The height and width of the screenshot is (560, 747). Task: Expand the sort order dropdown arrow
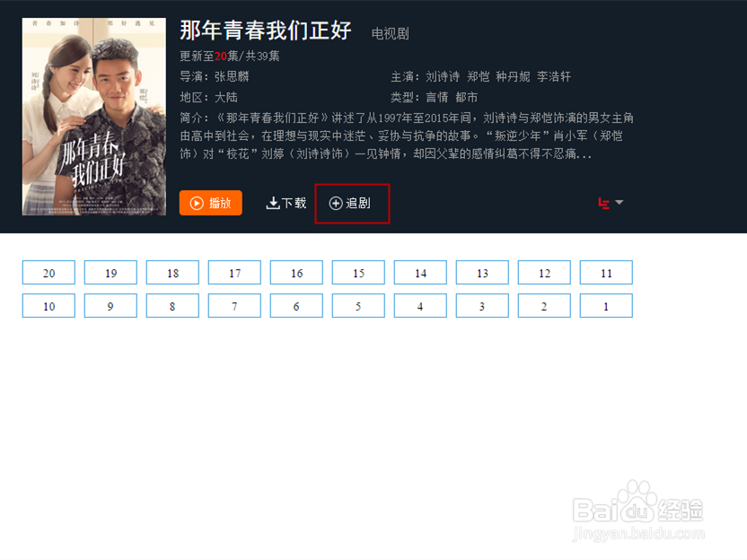[x=619, y=203]
